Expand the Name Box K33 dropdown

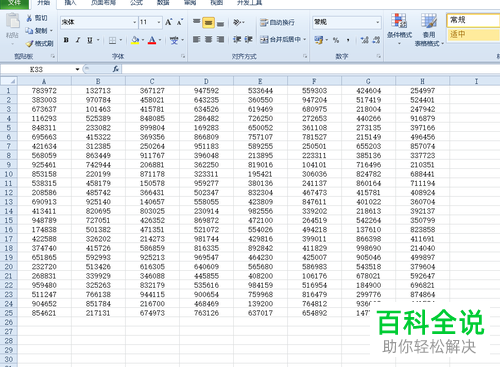(x=77, y=69)
